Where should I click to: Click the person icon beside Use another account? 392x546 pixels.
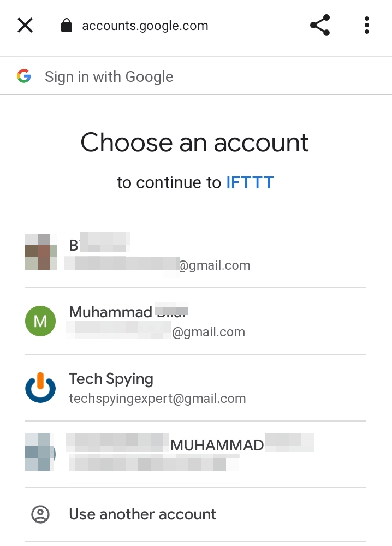(x=40, y=514)
